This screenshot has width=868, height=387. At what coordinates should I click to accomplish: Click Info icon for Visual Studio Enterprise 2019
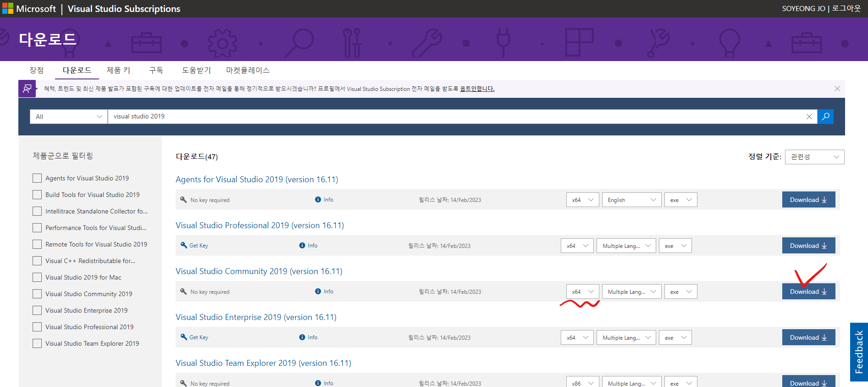pyautogui.click(x=302, y=337)
